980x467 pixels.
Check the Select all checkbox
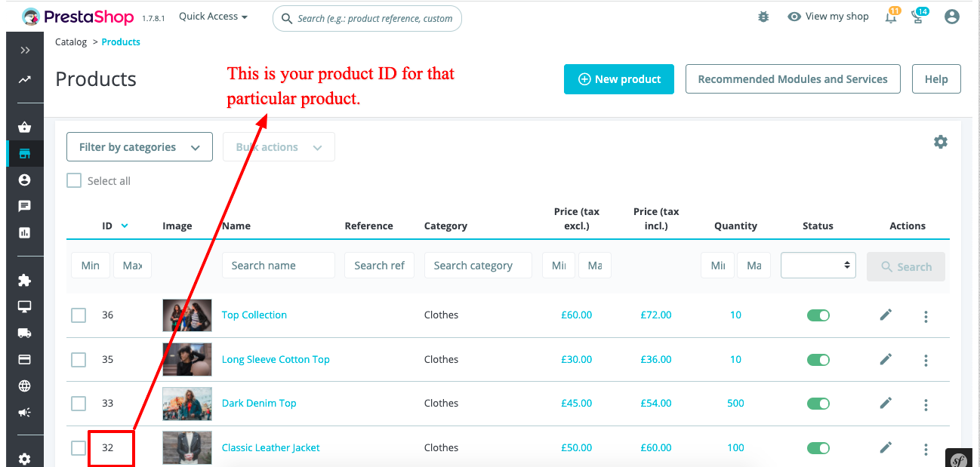74,181
